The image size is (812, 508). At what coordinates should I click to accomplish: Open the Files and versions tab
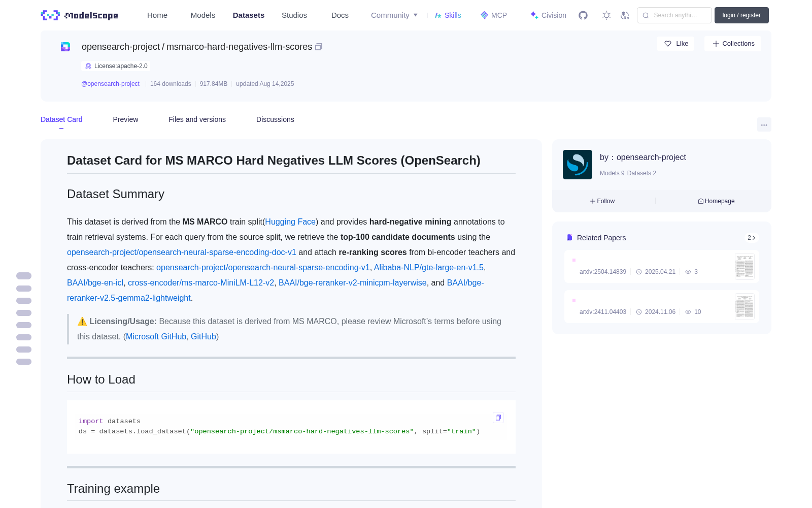pyautogui.click(x=197, y=119)
